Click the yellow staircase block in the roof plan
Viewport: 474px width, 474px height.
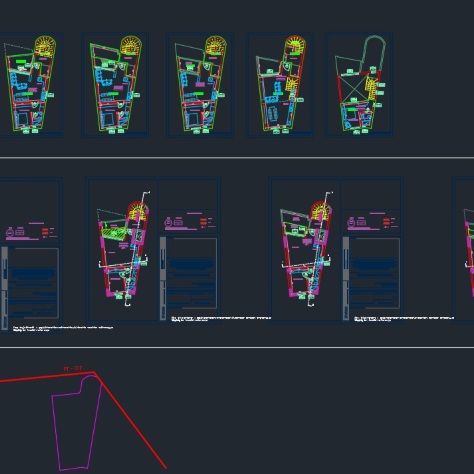[371, 88]
